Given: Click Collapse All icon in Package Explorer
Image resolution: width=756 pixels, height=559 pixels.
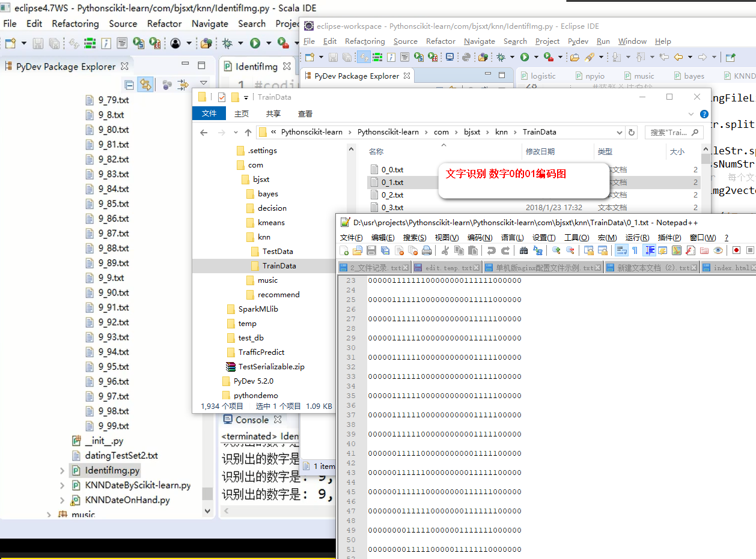Looking at the screenshot, I should [129, 85].
